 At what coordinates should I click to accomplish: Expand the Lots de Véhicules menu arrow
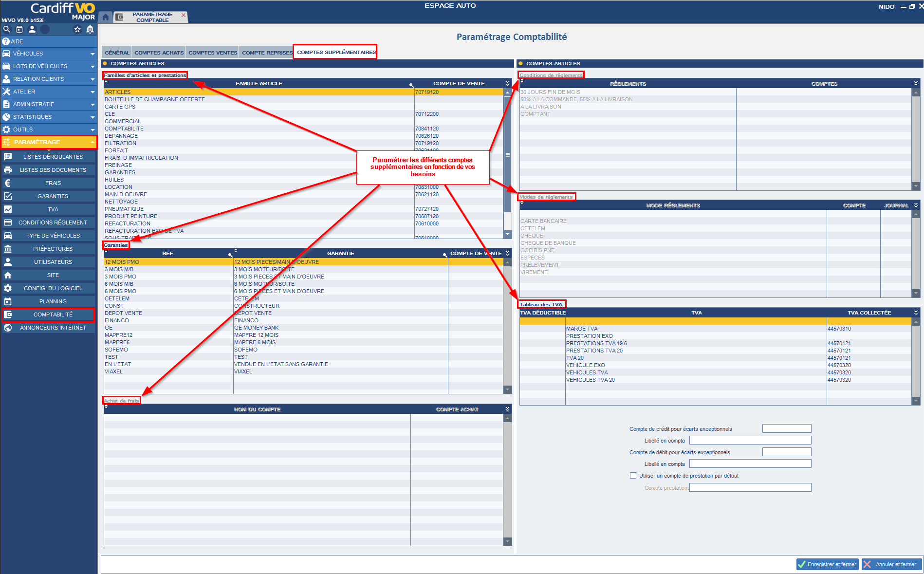92,66
